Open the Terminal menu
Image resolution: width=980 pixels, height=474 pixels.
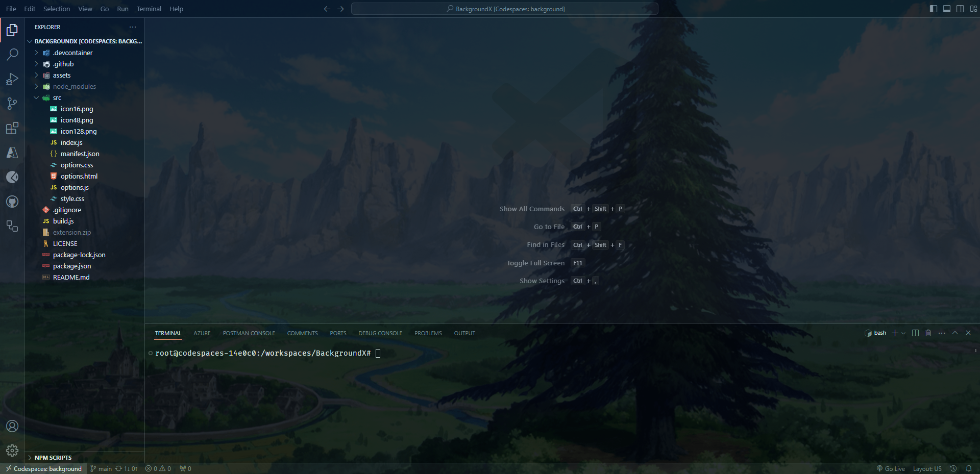[149, 9]
